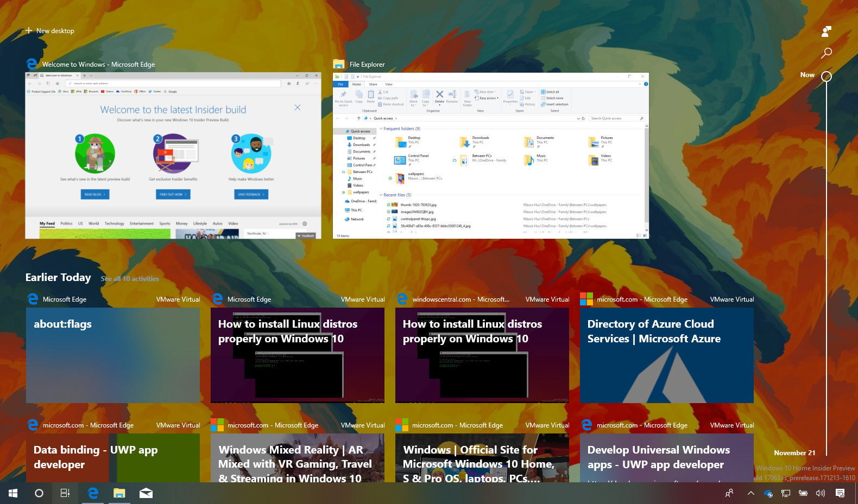Click Edge icon beside Welcome to Windows title
The height and width of the screenshot is (504, 858).
point(31,64)
